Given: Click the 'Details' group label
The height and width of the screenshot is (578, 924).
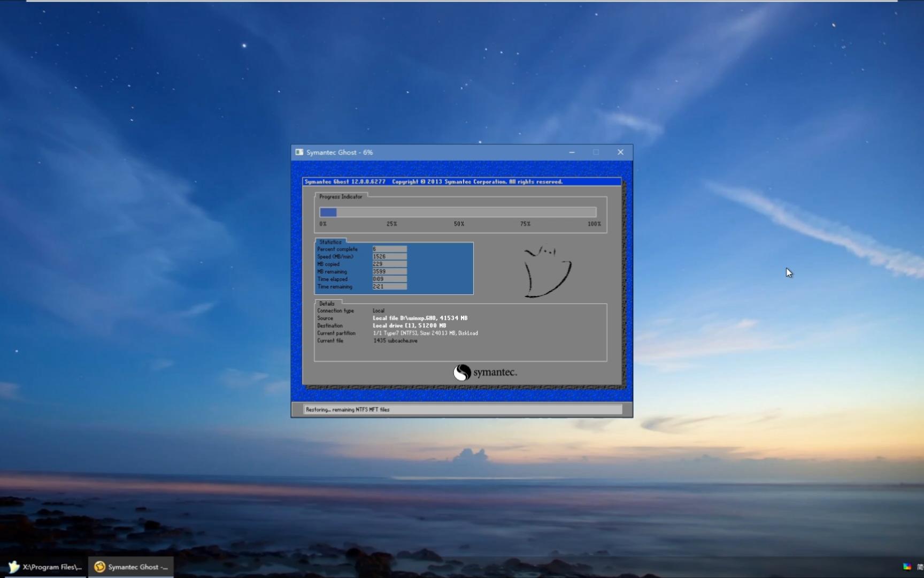Looking at the screenshot, I should [x=327, y=303].
